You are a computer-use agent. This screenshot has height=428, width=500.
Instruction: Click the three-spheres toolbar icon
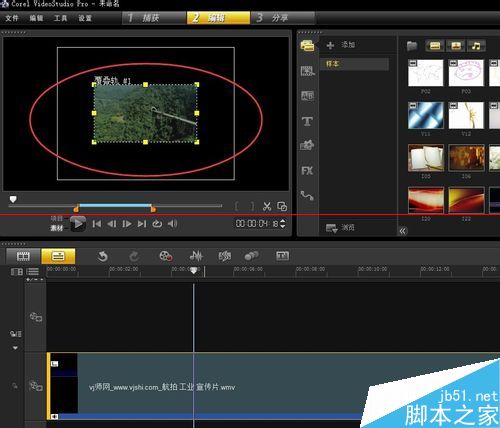coord(252,256)
